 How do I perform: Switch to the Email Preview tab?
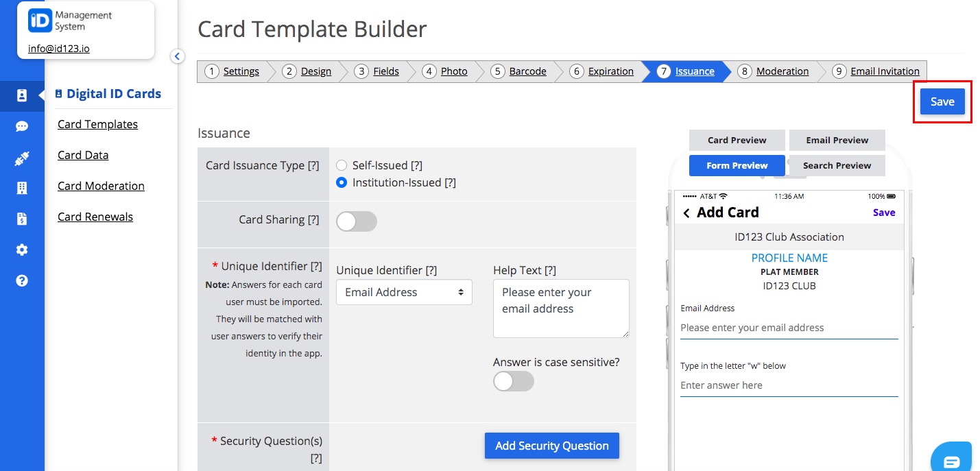coord(837,140)
